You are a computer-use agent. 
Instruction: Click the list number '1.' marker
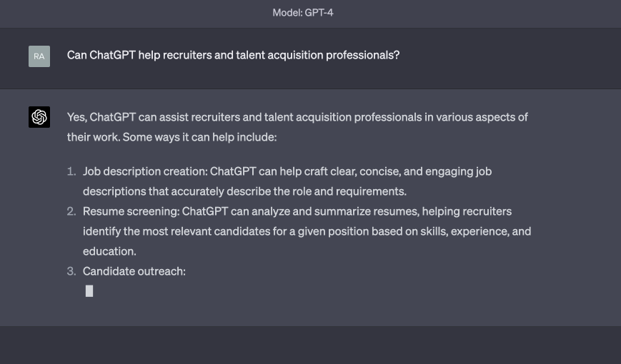(71, 171)
